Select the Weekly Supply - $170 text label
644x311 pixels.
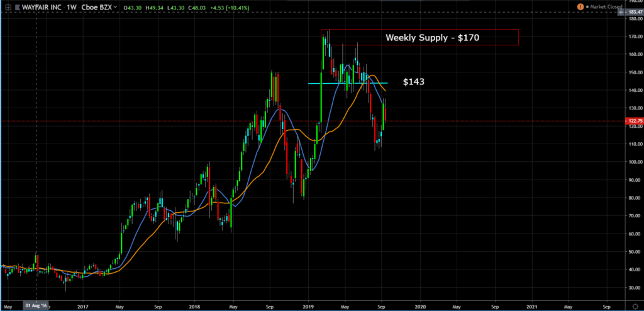pyautogui.click(x=433, y=38)
